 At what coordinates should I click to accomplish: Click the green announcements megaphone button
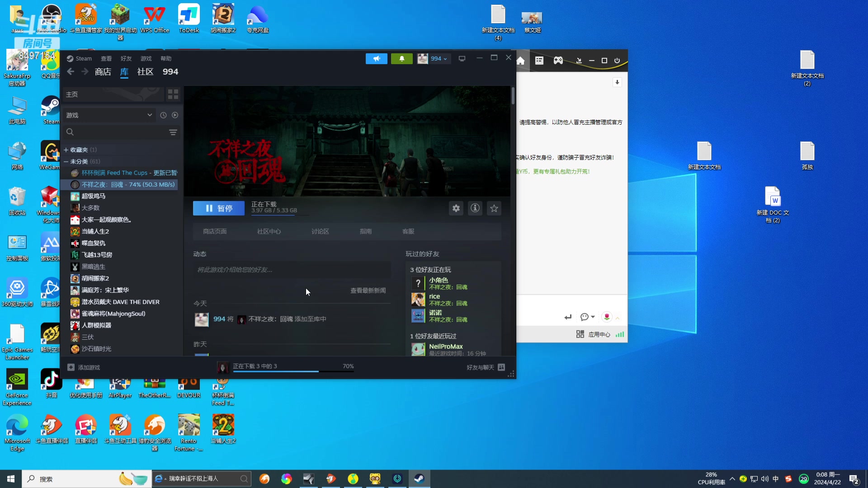(x=376, y=59)
